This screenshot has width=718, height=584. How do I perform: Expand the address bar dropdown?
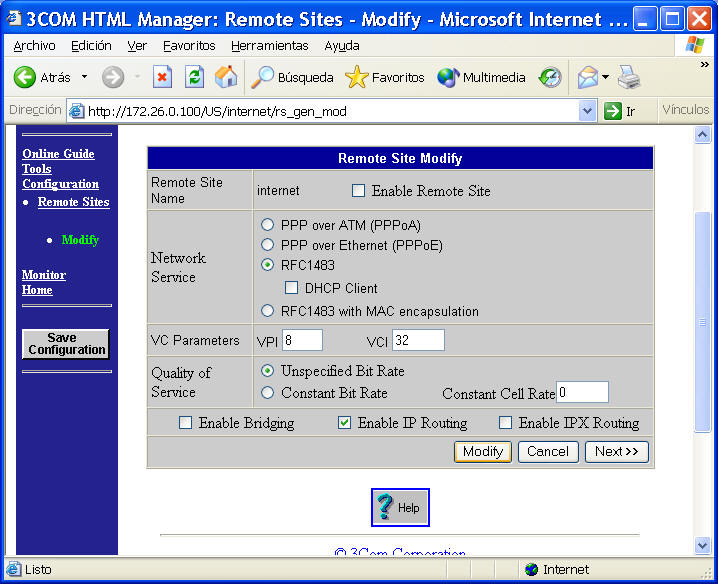[587, 111]
